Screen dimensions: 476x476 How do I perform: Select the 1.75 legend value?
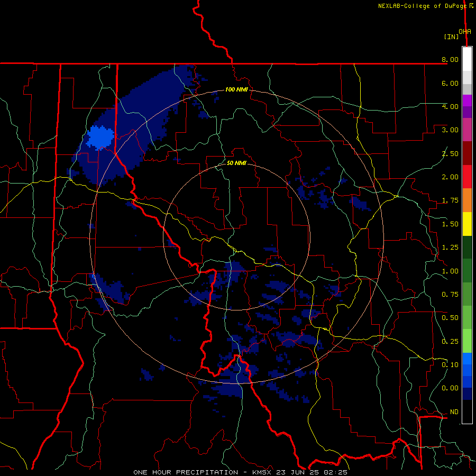click(x=450, y=200)
